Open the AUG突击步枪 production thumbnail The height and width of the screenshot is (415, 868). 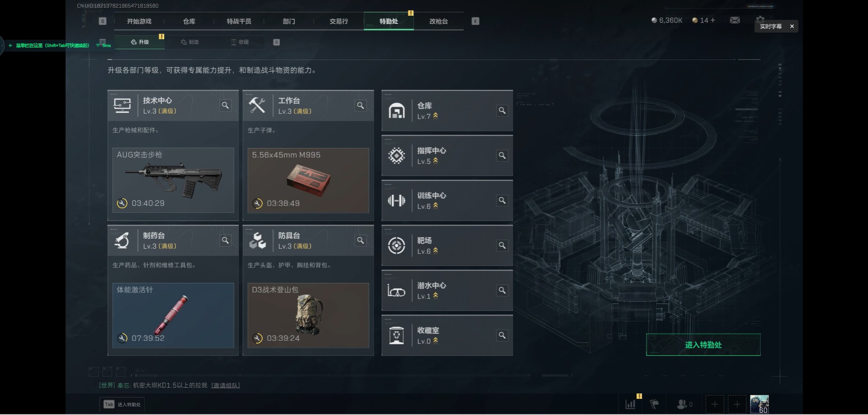coord(173,180)
